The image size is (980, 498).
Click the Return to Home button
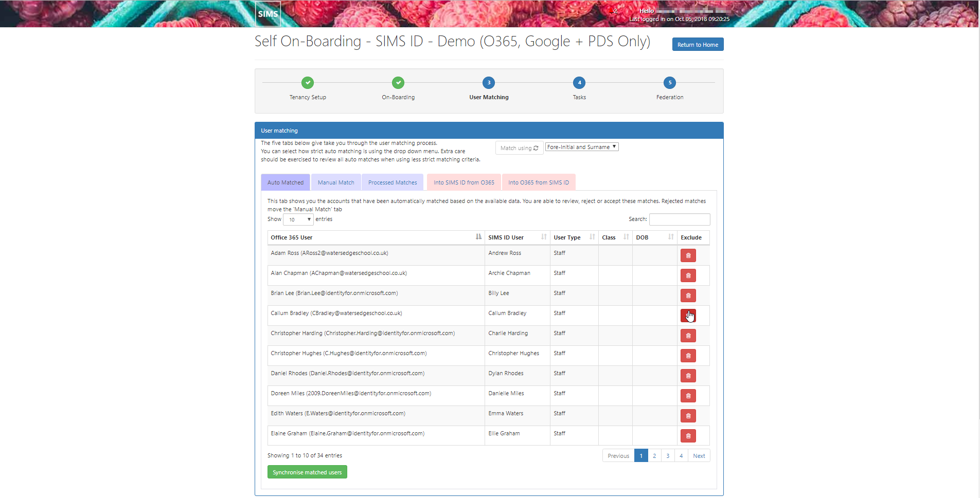coord(698,45)
